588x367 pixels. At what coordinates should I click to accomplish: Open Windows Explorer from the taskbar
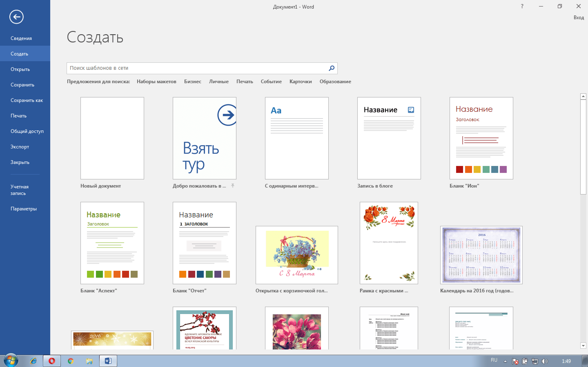coord(89,361)
